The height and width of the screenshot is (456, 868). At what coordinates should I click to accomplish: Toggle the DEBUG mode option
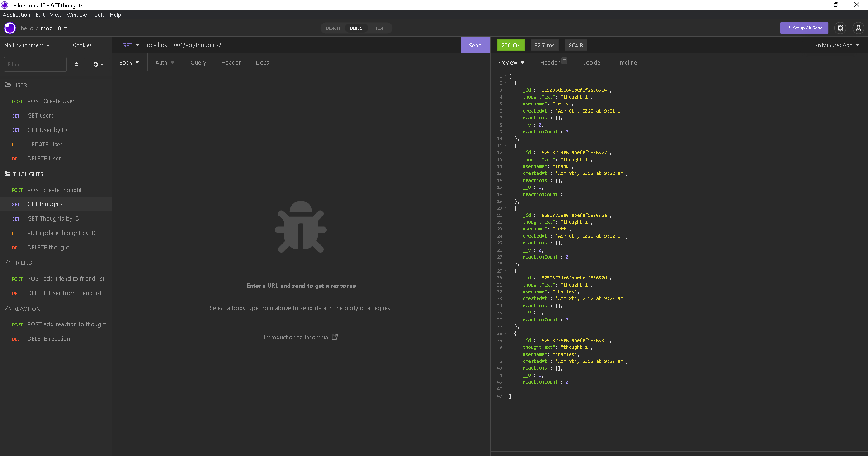pyautogui.click(x=356, y=28)
